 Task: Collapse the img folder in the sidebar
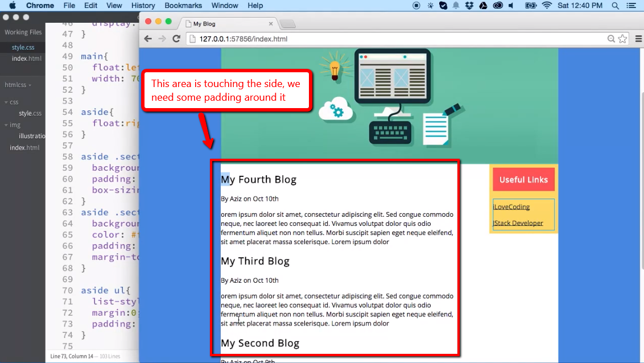pyautogui.click(x=6, y=125)
